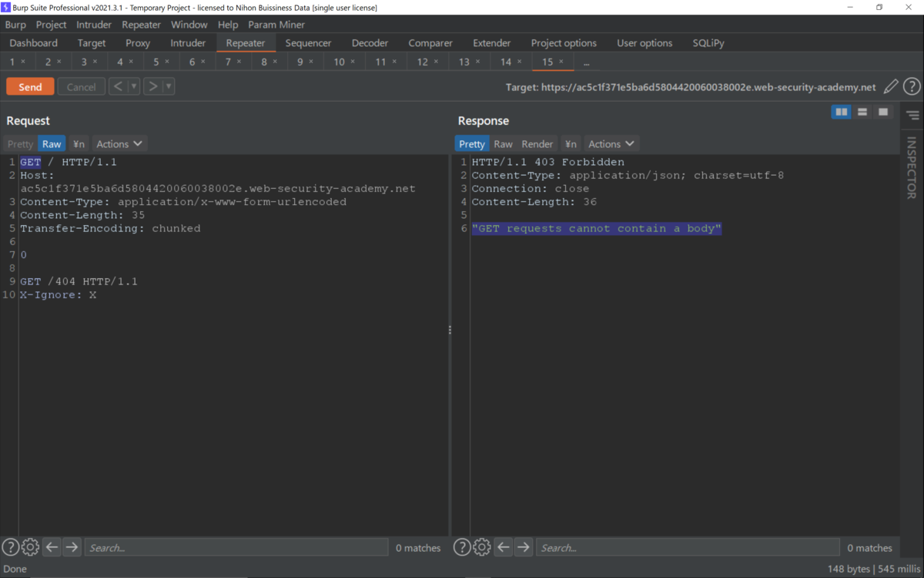Viewport: 924px width, 578px height.
Task: Go forward in request history
Action: 152,86
